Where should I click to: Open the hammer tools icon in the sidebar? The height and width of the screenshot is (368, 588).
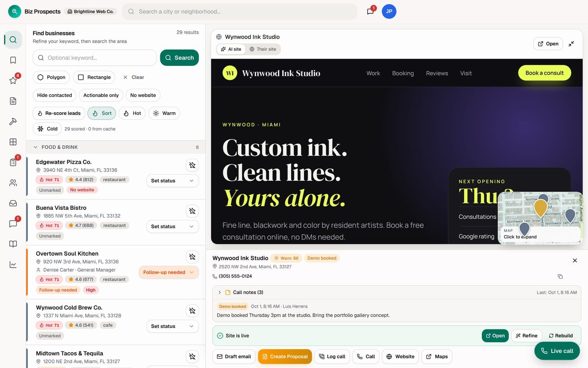click(13, 121)
